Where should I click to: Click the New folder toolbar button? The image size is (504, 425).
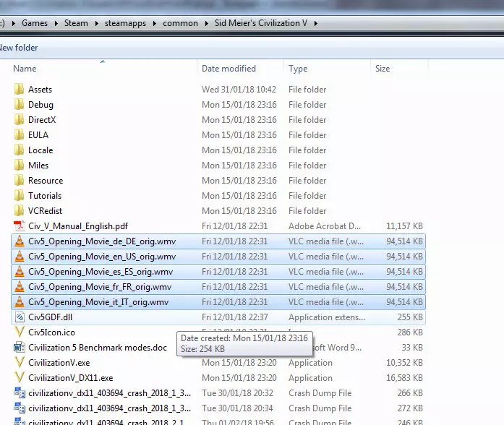pyautogui.click(x=19, y=48)
